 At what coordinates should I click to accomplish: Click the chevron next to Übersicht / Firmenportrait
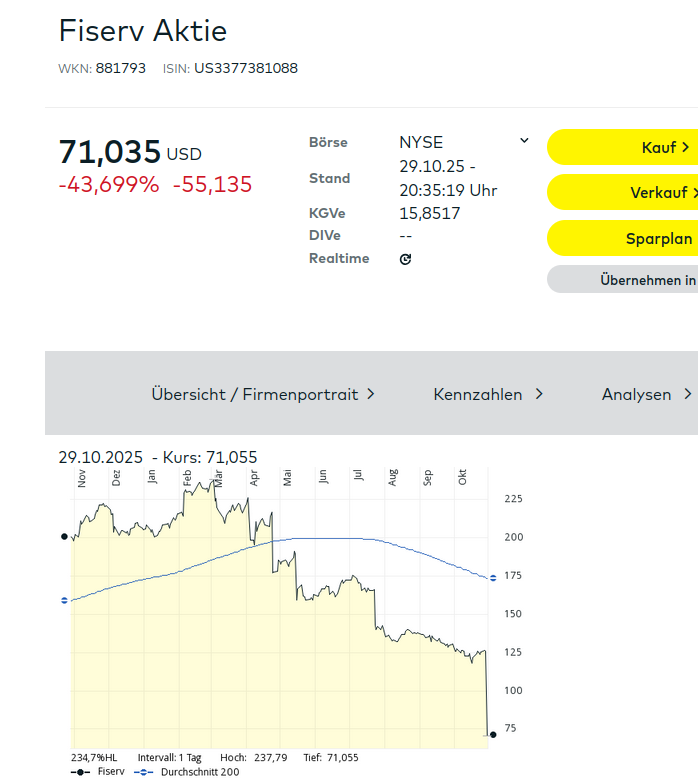click(x=371, y=394)
